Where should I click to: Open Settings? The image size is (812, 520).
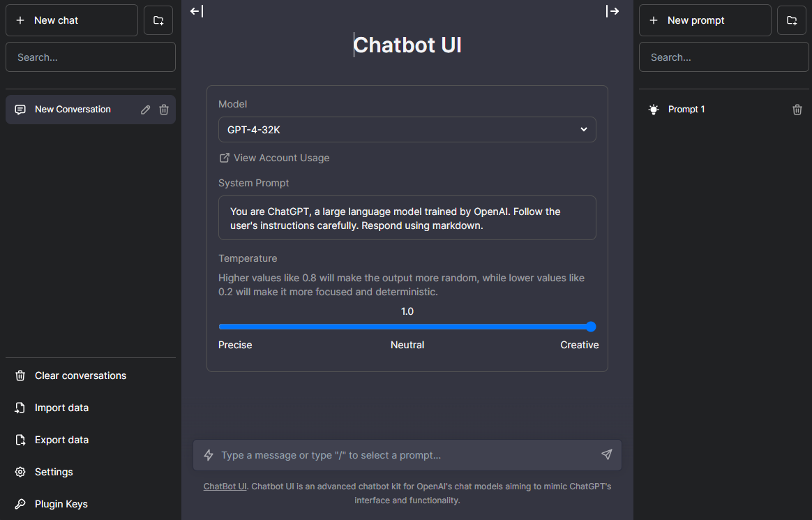[x=91, y=472]
